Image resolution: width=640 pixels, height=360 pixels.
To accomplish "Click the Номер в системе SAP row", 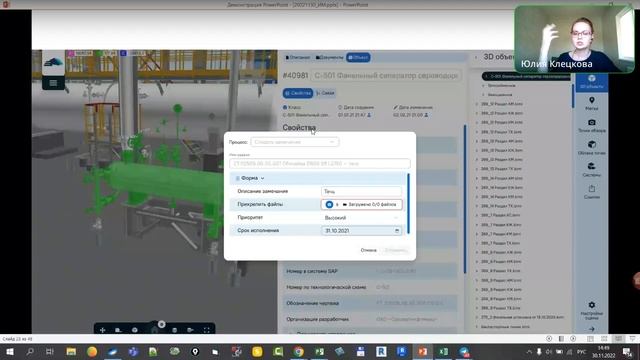I will click(x=370, y=271).
